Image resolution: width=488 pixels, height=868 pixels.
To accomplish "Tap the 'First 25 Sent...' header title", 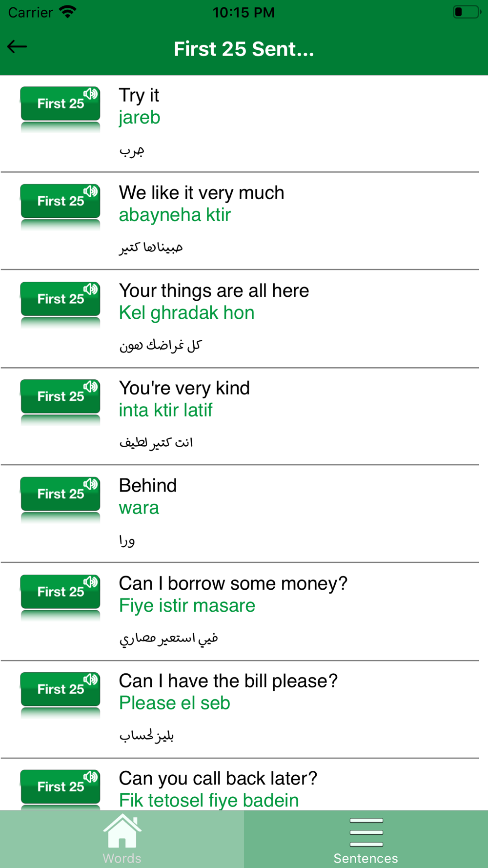I will point(244,49).
